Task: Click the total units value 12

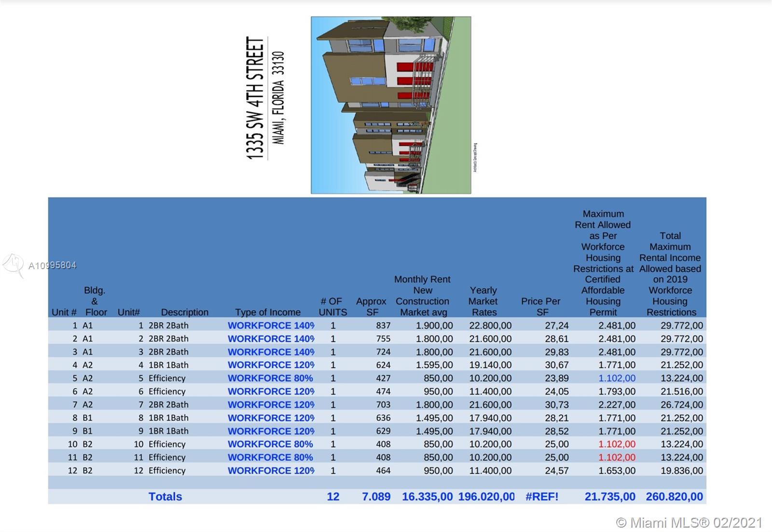Action: coord(333,497)
